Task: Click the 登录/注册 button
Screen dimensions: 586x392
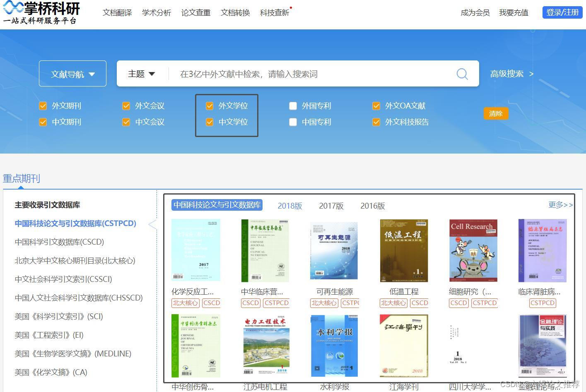Action: pyautogui.click(x=562, y=12)
